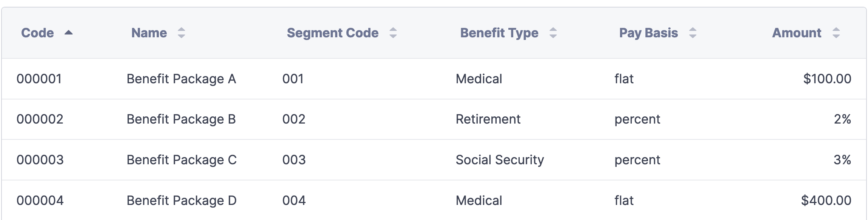The width and height of the screenshot is (868, 220).
Task: Sort table by the Name header
Action: click(149, 33)
